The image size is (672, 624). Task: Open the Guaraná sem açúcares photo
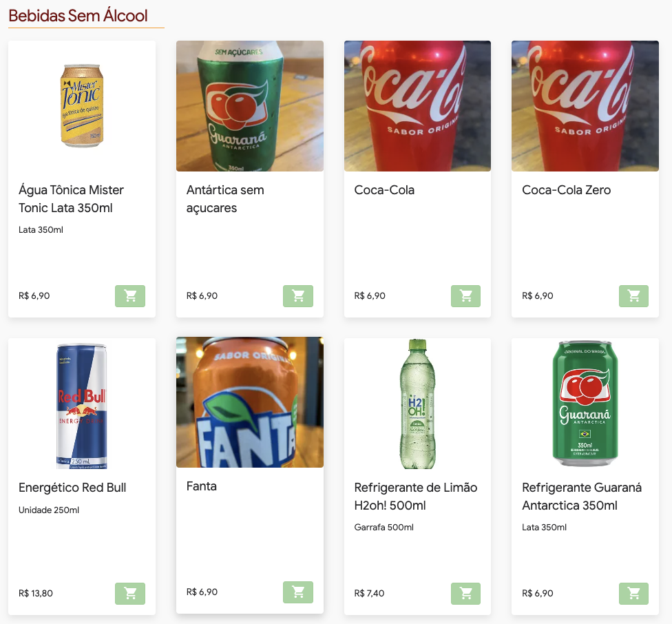pos(250,106)
